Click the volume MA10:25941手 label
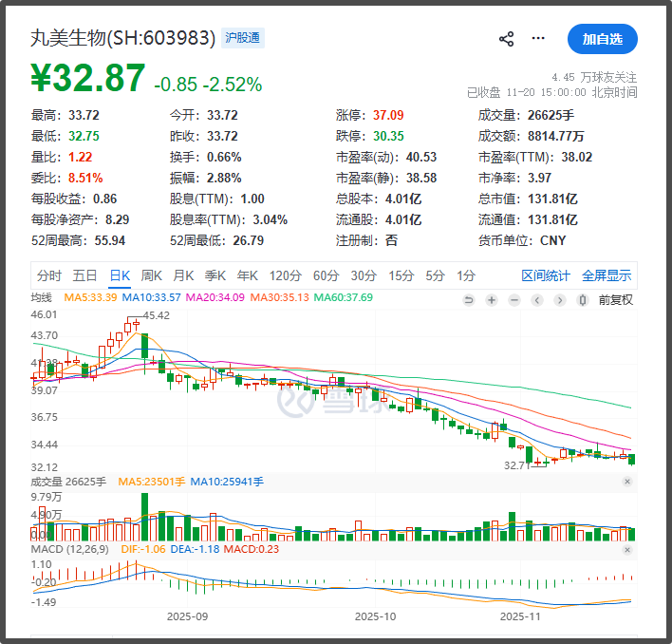This screenshot has height=644, width=672. (x=227, y=482)
